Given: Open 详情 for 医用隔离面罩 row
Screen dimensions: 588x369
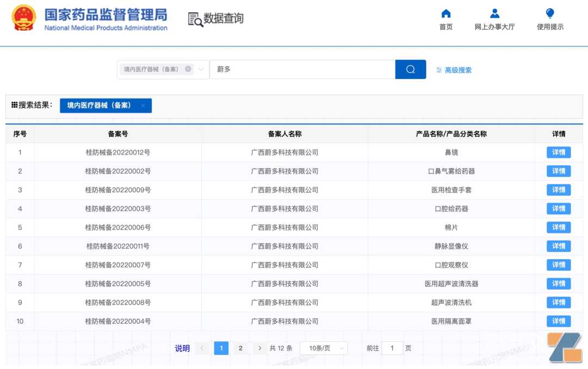Looking at the screenshot, I should pos(559,321).
